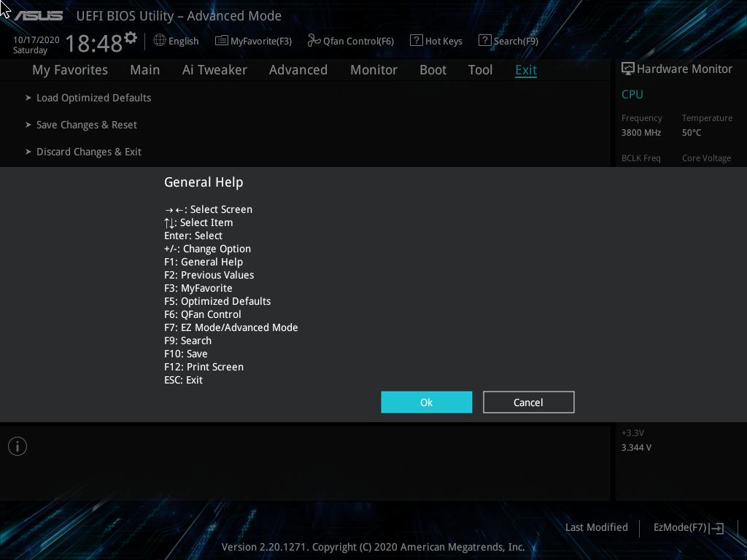This screenshot has height=560, width=747.
Task: Open Qfan Control fan icon
Action: 314,41
